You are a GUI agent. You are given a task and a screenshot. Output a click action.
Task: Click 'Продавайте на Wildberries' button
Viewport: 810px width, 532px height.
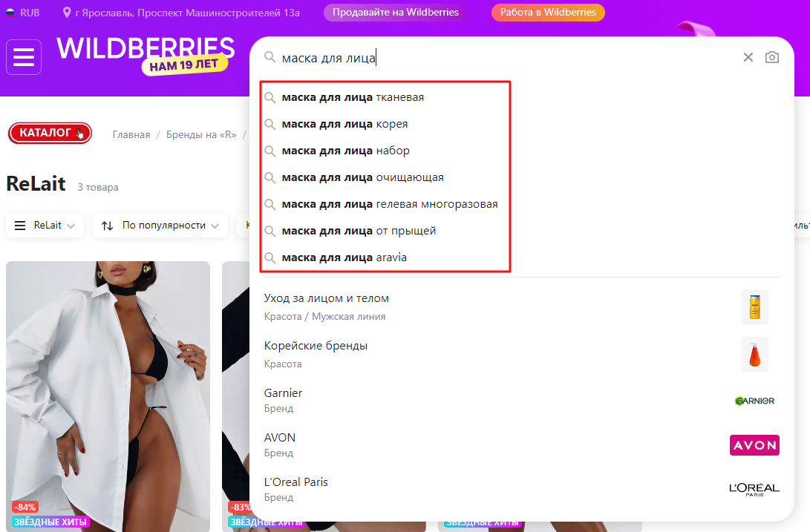pyautogui.click(x=395, y=13)
